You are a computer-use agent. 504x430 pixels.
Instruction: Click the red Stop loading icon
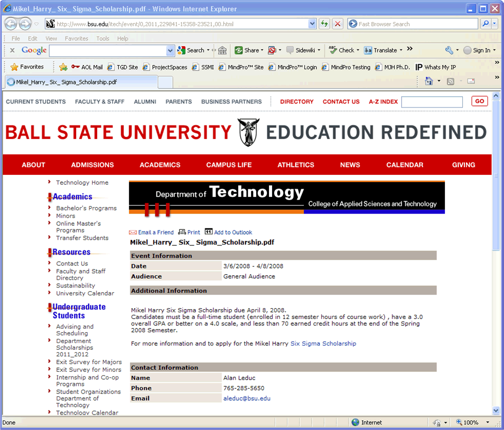tap(337, 24)
